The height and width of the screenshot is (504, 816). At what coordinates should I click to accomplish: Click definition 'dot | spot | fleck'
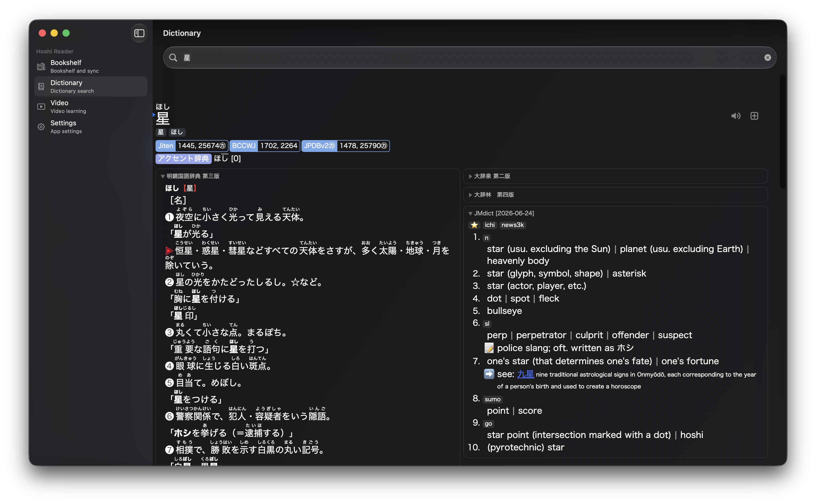[x=523, y=298]
